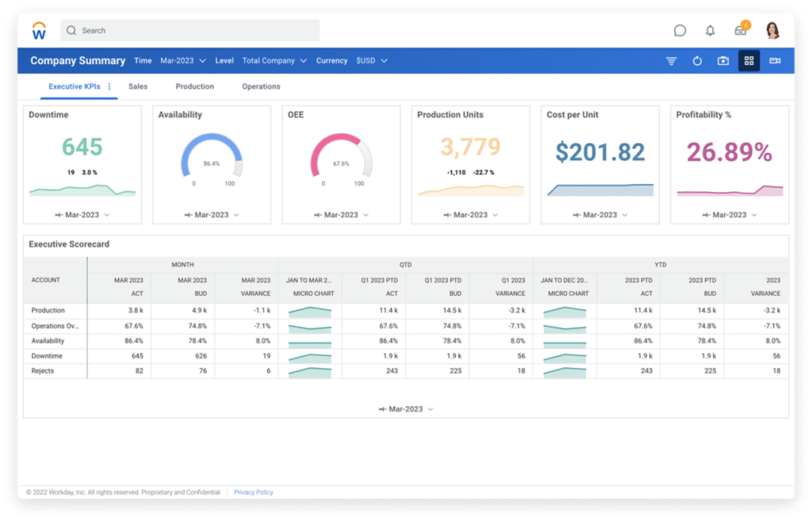Take a snapshot with the camera icon
Screen dimensions: 812x521
click(x=723, y=61)
